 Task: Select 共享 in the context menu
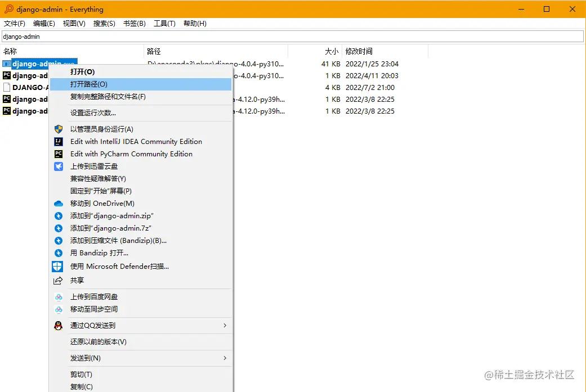141,281
